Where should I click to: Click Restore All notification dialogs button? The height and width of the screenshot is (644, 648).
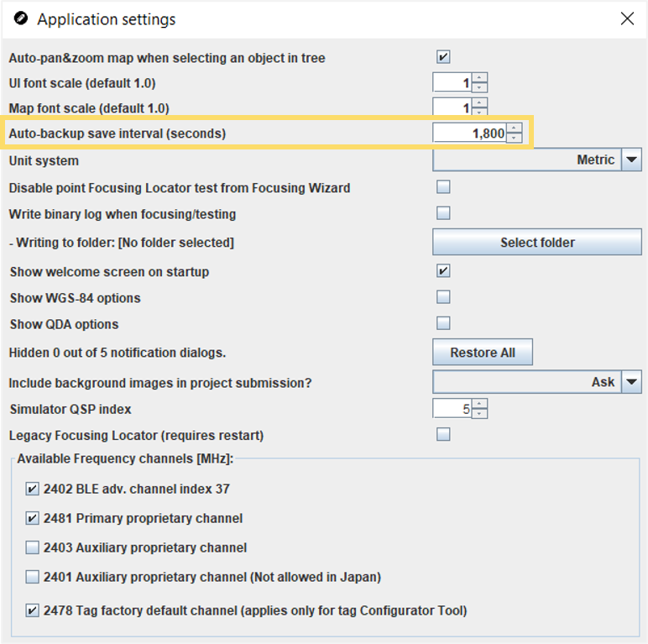tap(483, 352)
